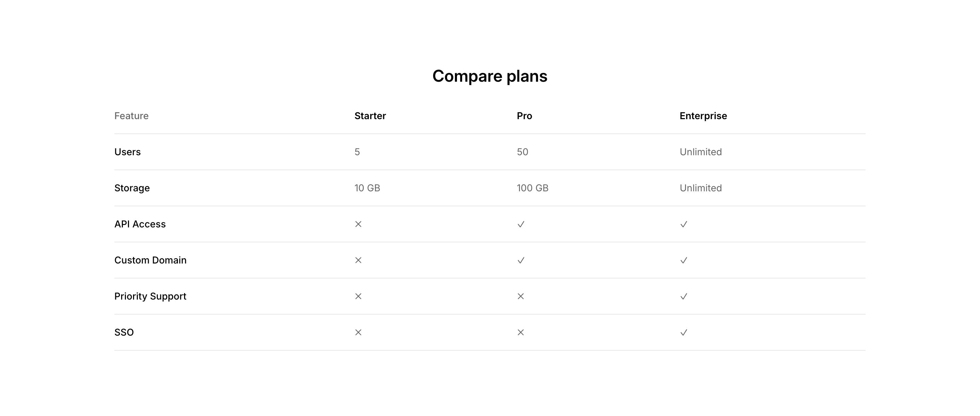
Task: Click the Pro SSO cross icon
Action: 521,332
